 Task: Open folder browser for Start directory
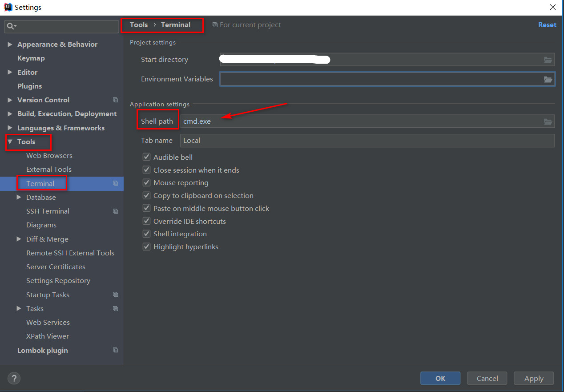point(548,60)
